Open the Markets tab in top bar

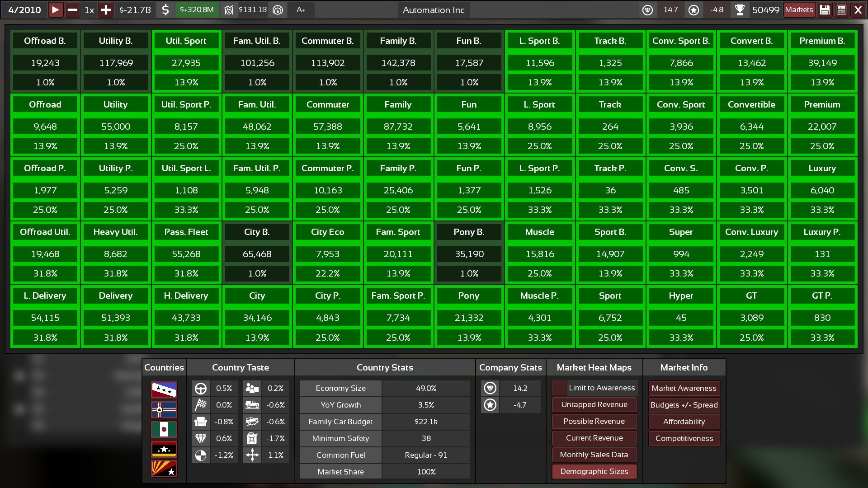pyautogui.click(x=799, y=10)
